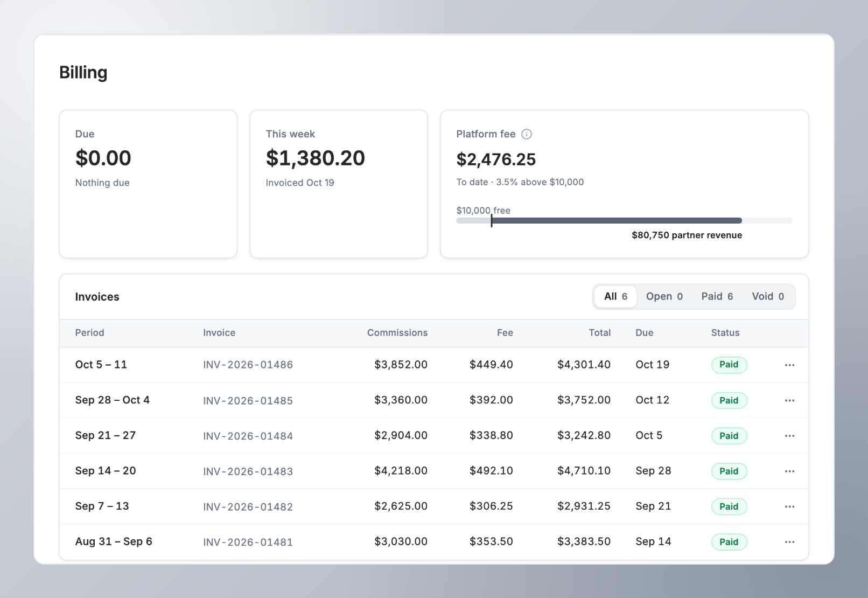Open invoice link INV-2026-01482
Screen dimensions: 868x598
(x=248, y=507)
